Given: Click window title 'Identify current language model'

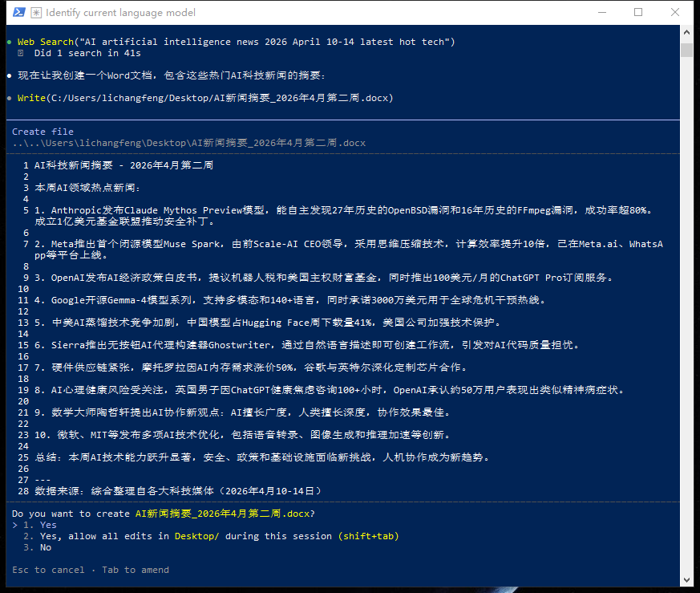Looking at the screenshot, I should click(120, 13).
